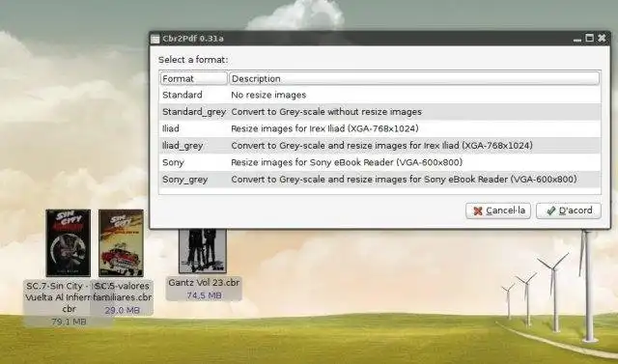Click the 'SC.5-valores familiares.cbr' file name
Screen dimensions: 618x364
coord(122,292)
